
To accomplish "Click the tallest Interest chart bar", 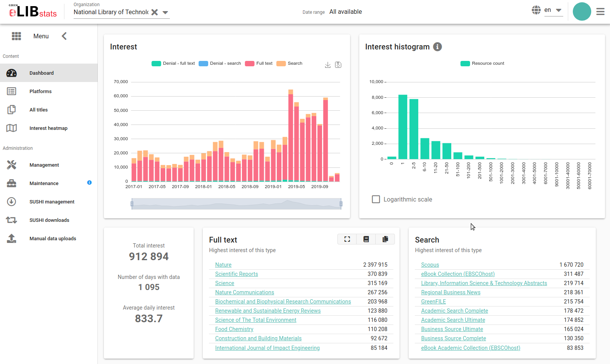I will [x=291, y=135].
